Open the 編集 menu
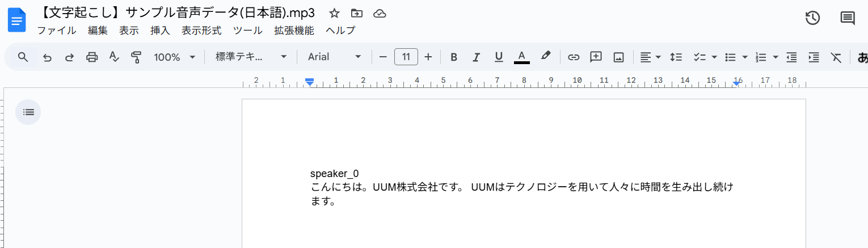868x248 pixels. [98, 31]
